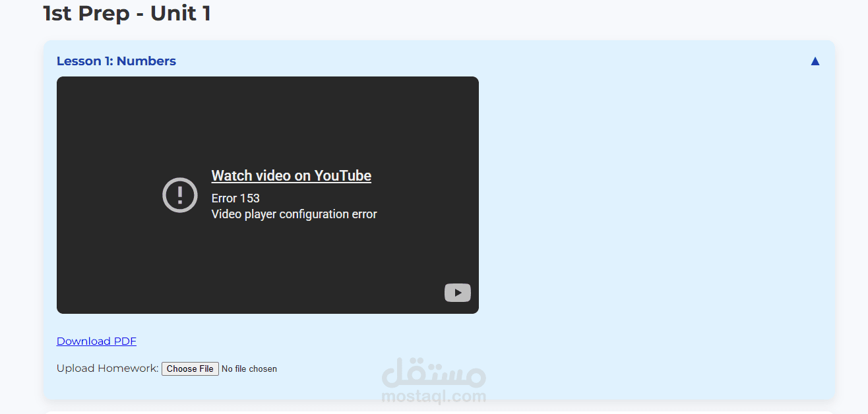Click the No file chosen text
The image size is (868, 414).
pyautogui.click(x=249, y=369)
